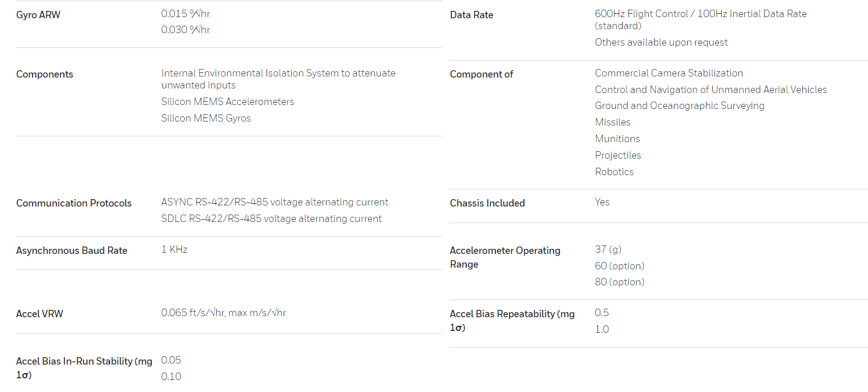Image resolution: width=868 pixels, height=392 pixels.
Task: Click the Data Rate label
Action: [x=471, y=15]
